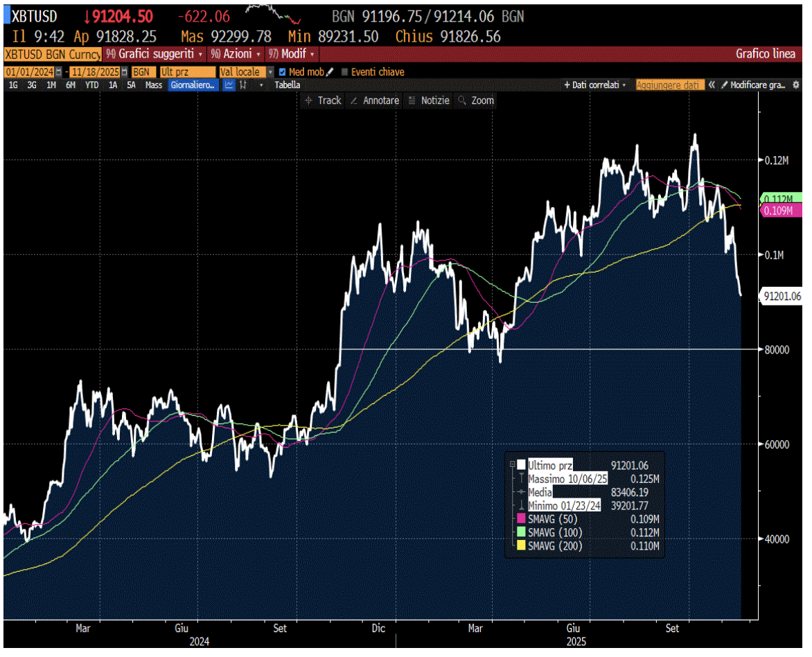Image resolution: width=812 pixels, height=657 pixels.
Task: Enable the Eventi chiave checkbox
Action: (345, 71)
